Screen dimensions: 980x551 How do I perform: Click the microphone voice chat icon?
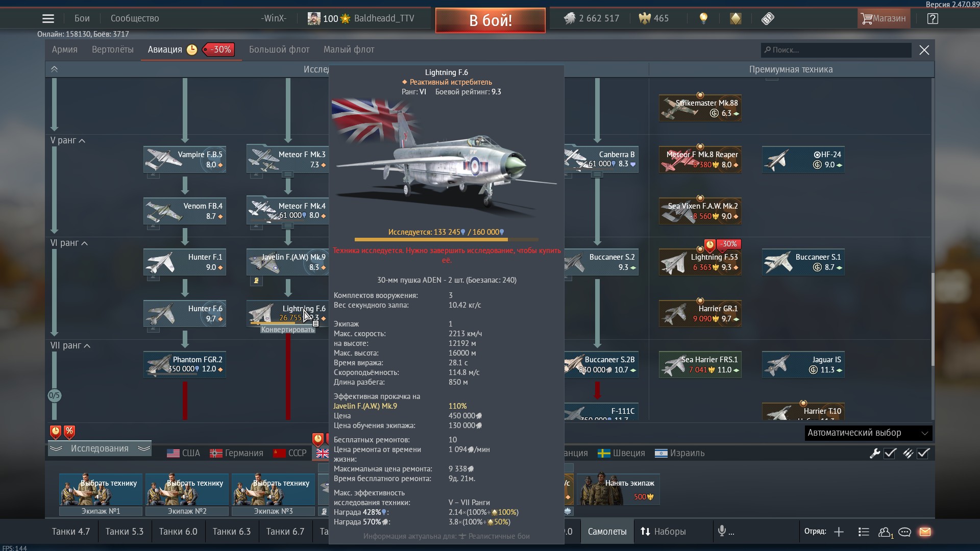[722, 532]
